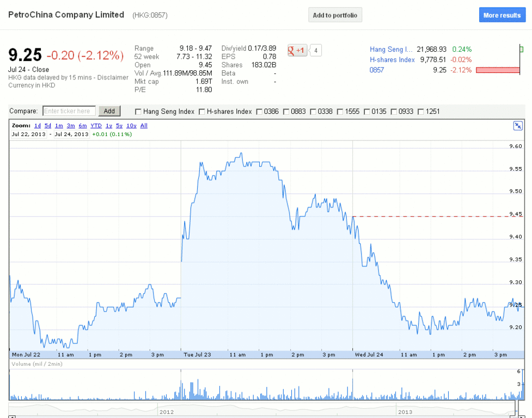This screenshot has height=418, width=532.
Task: Click the PetroChina Company Limited title
Action: coord(66,15)
